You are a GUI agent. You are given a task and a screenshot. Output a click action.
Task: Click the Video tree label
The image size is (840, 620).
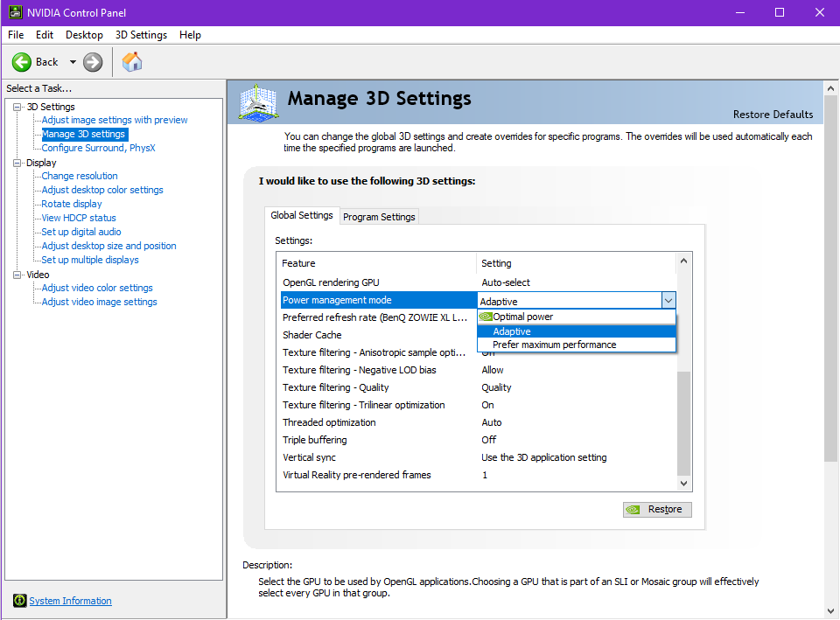click(x=38, y=275)
